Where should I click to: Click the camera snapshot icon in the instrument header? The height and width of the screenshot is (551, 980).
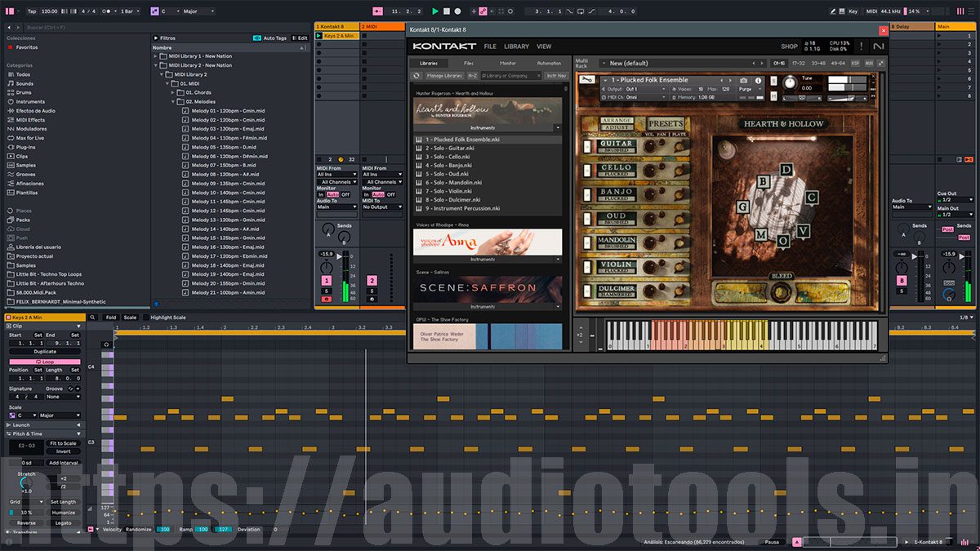point(743,80)
